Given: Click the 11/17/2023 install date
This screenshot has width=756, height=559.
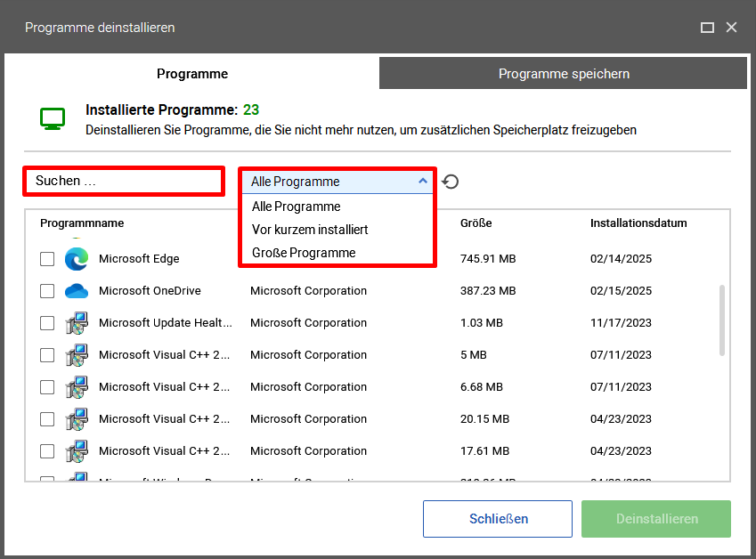Looking at the screenshot, I should pyautogui.click(x=621, y=323).
